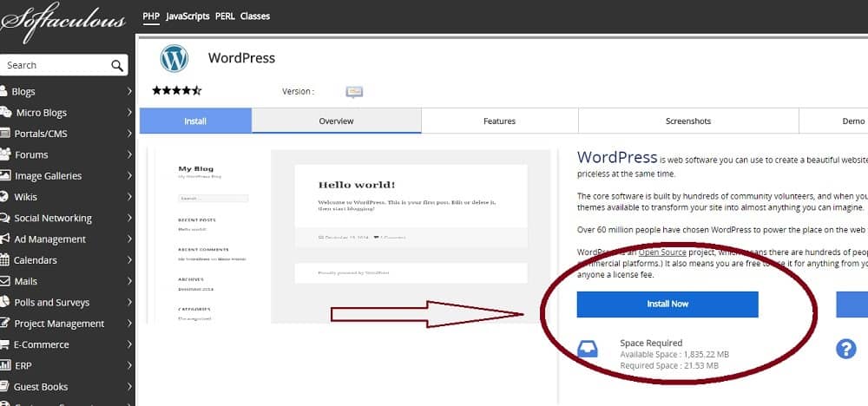Expand the Wikis chevron

tap(129, 196)
